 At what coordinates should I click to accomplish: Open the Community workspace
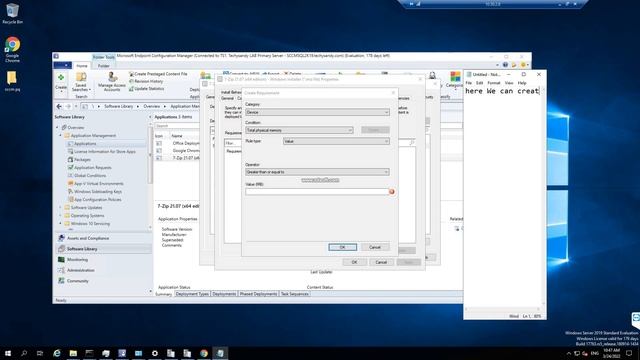[103, 281]
